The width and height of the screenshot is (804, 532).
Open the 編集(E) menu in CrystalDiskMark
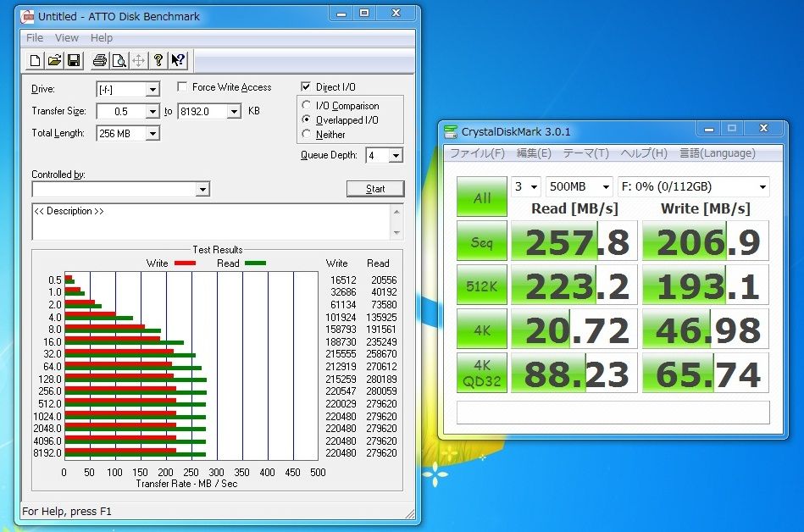point(534,153)
